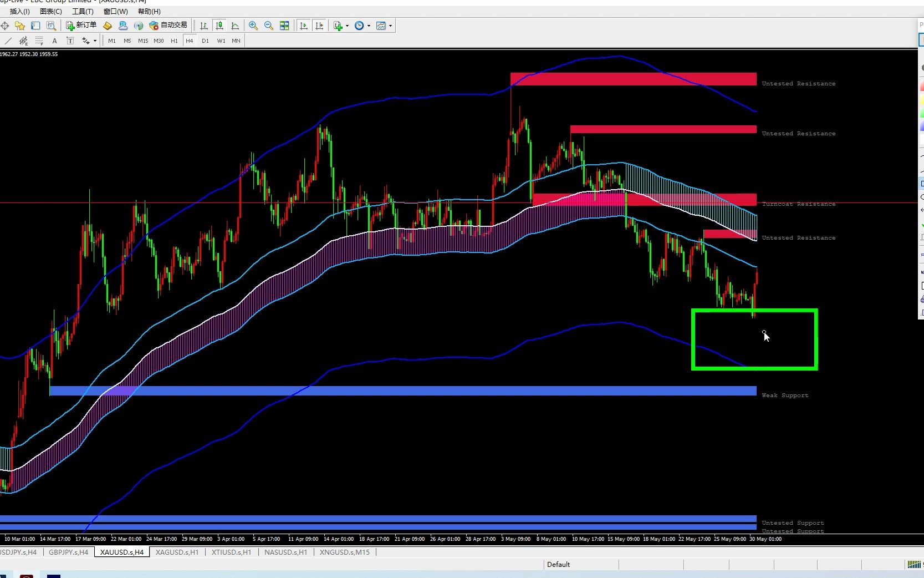
Task: Click the Arrows objects icon
Action: (85, 40)
